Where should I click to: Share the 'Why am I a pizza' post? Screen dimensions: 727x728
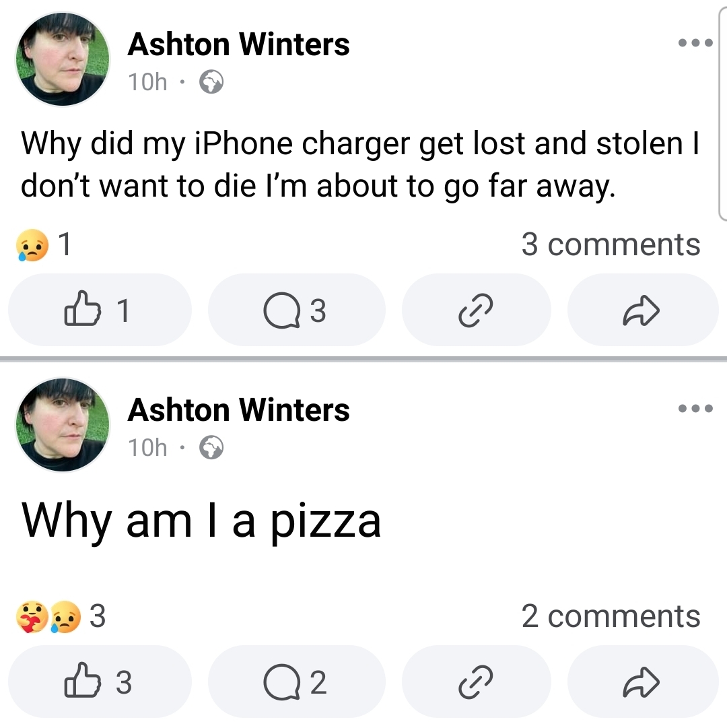643,681
